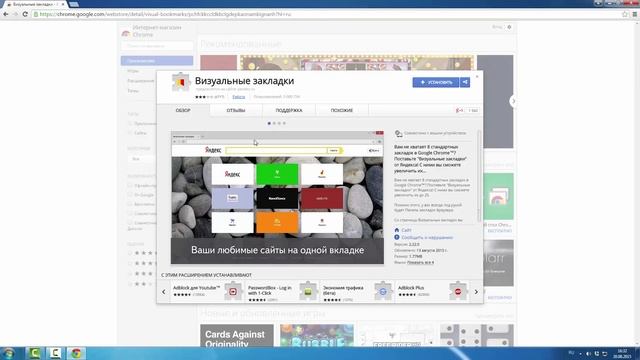
Task: Advance the featured carousel with right arrow
Action: [513, 101]
